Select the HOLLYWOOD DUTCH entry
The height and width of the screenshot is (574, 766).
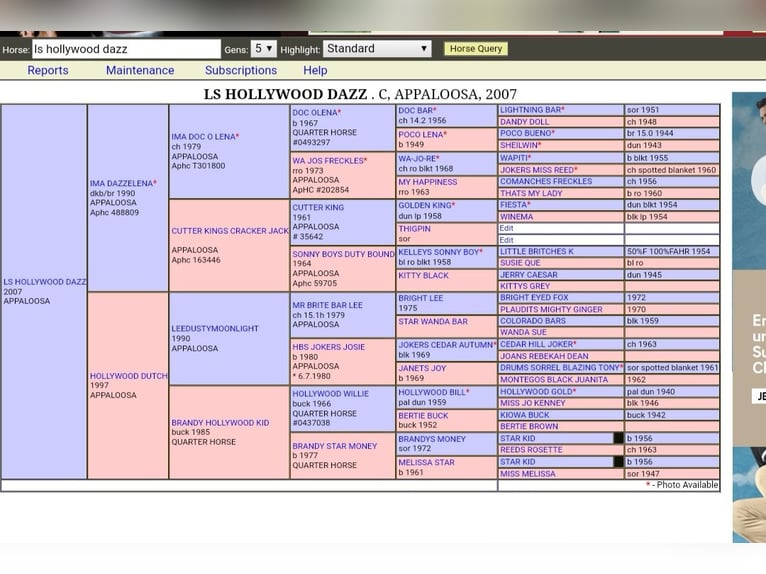point(128,376)
